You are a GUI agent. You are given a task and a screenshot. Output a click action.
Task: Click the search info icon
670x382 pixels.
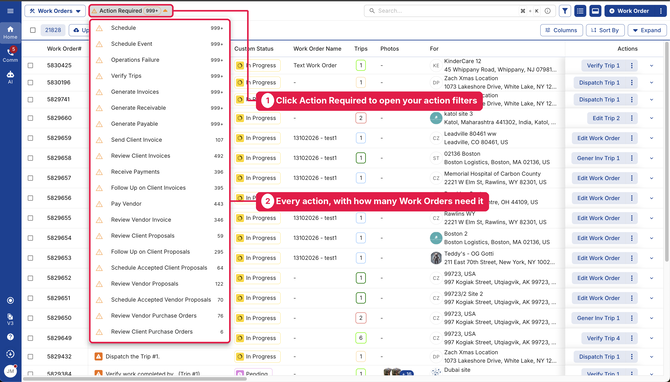click(547, 11)
